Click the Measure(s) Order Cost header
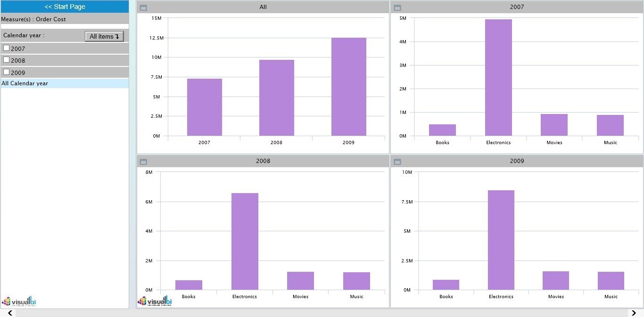 click(x=33, y=19)
